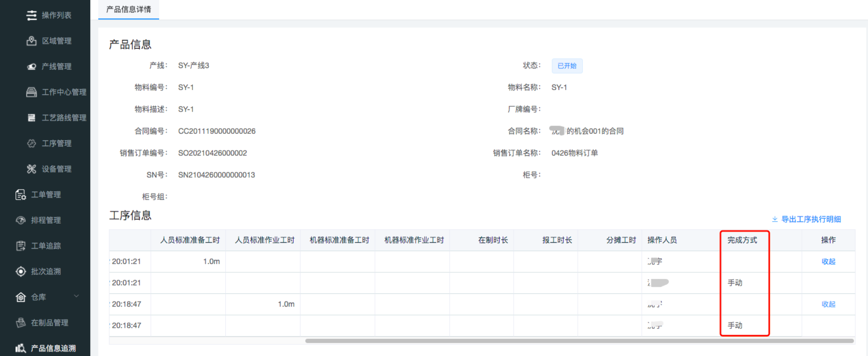
Task: Click the 产线管理 sidebar icon
Action: pos(31,67)
